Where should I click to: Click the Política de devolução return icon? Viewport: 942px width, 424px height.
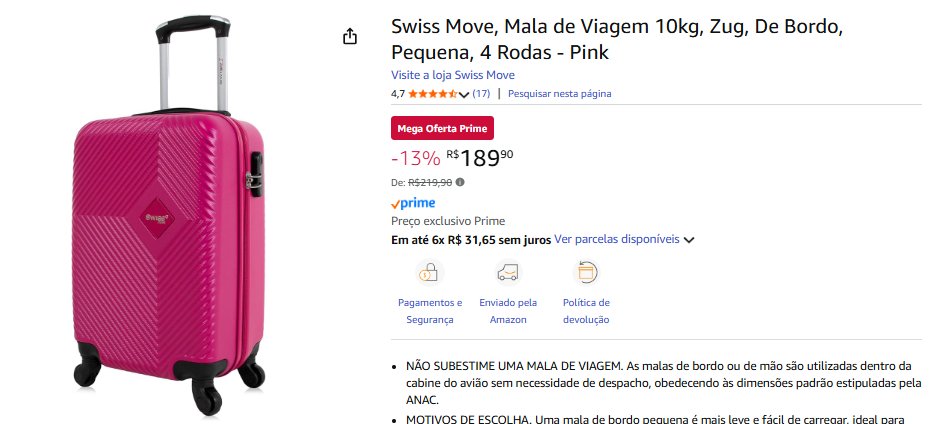coord(586,272)
